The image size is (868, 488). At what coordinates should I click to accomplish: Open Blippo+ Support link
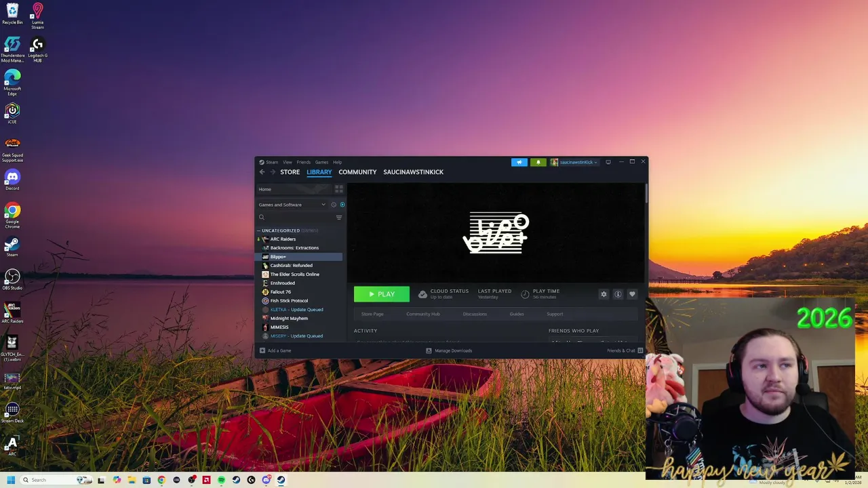click(x=555, y=314)
